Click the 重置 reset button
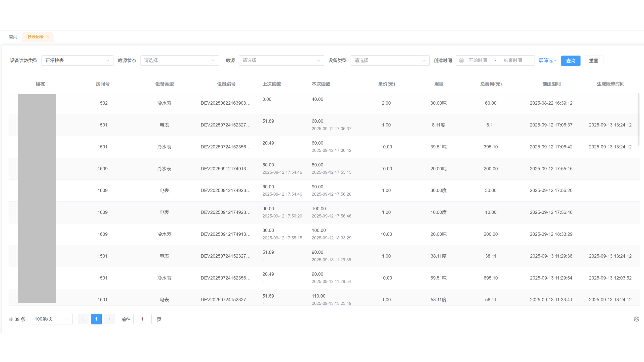644x362 pixels. 593,61
